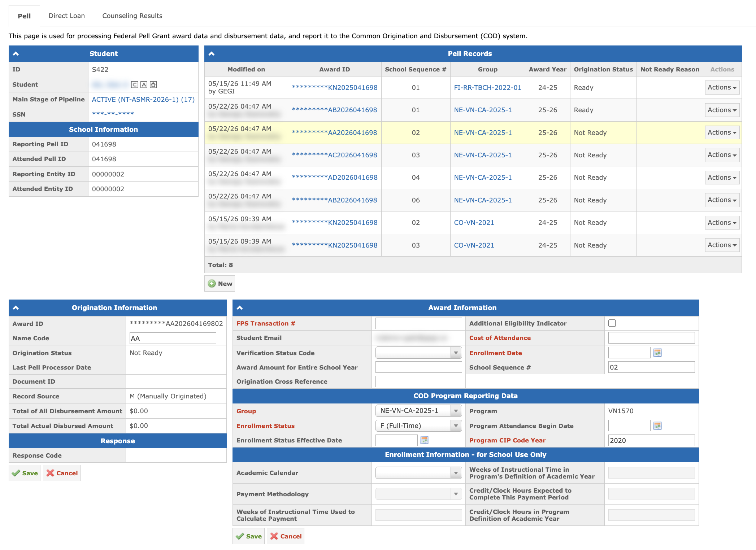Click the home icon beside the student name
Viewport: 756px width, 550px height.
(x=153, y=85)
